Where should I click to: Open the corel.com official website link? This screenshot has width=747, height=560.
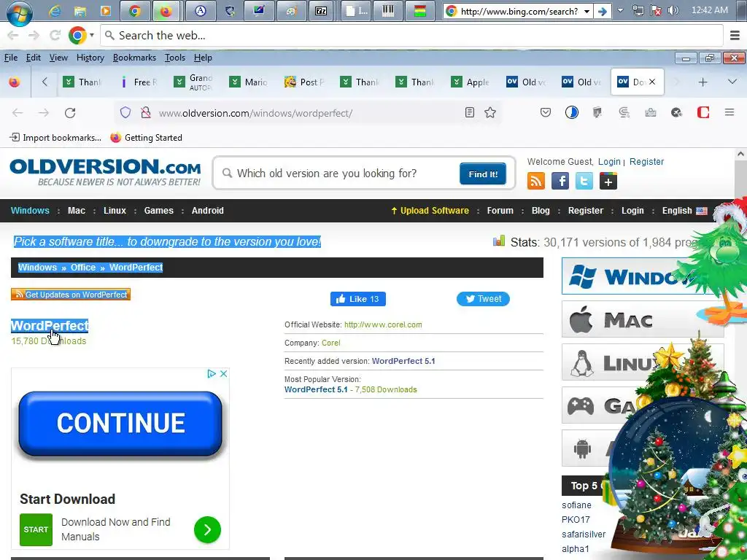383,324
